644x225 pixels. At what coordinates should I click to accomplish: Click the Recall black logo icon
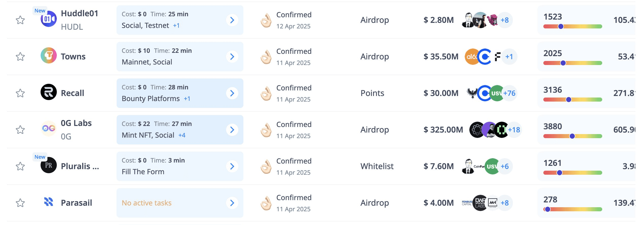[x=48, y=92]
